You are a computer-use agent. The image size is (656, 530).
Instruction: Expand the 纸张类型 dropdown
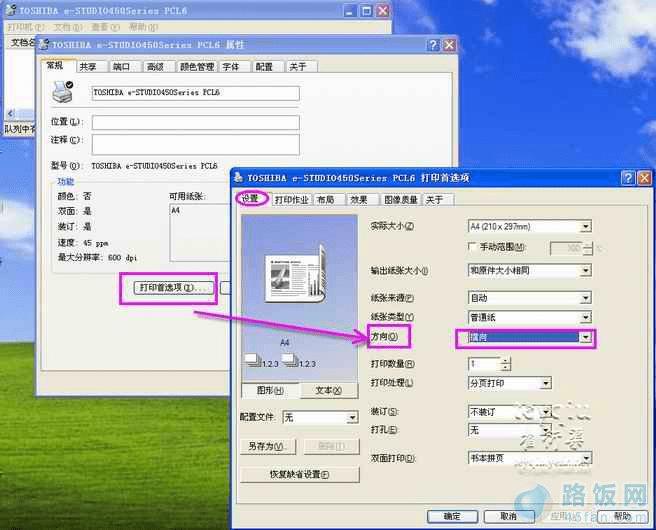click(x=586, y=317)
